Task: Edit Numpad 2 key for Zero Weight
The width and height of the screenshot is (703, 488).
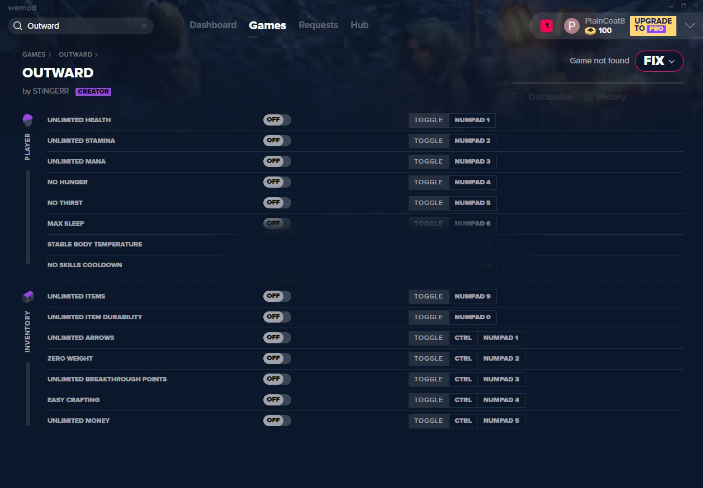Action: tap(501, 358)
